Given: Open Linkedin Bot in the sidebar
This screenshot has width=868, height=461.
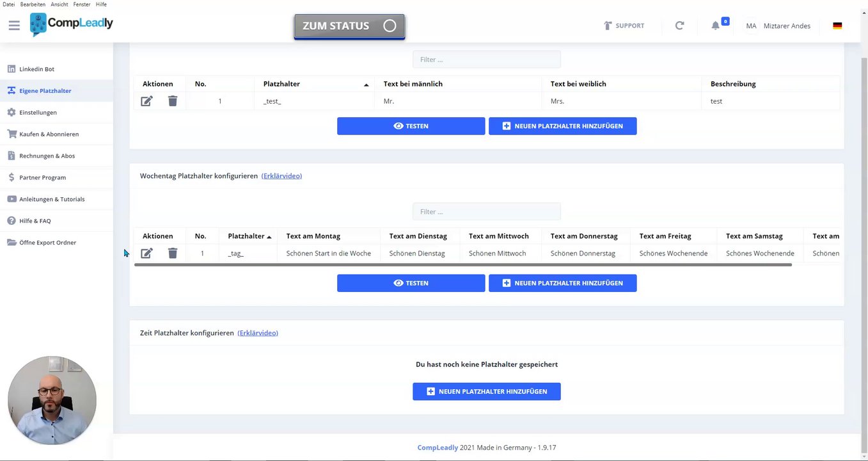Looking at the screenshot, I should click(x=36, y=69).
